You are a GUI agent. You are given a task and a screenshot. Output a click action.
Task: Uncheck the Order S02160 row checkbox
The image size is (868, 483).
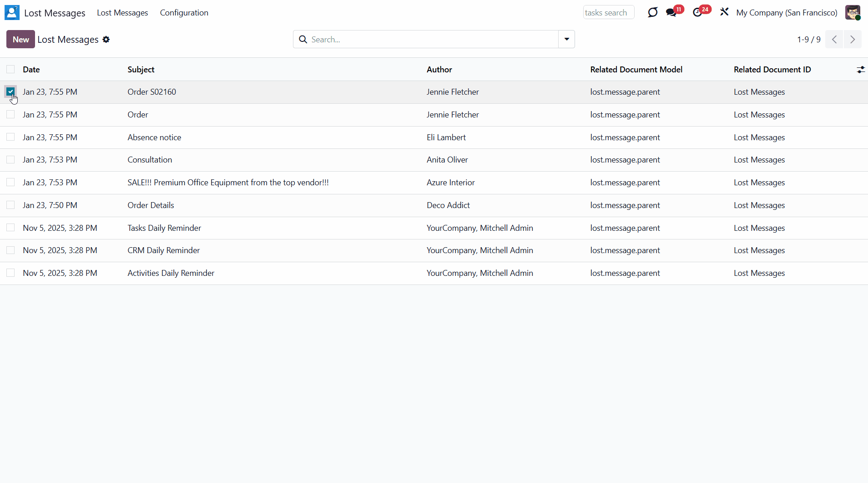10,92
